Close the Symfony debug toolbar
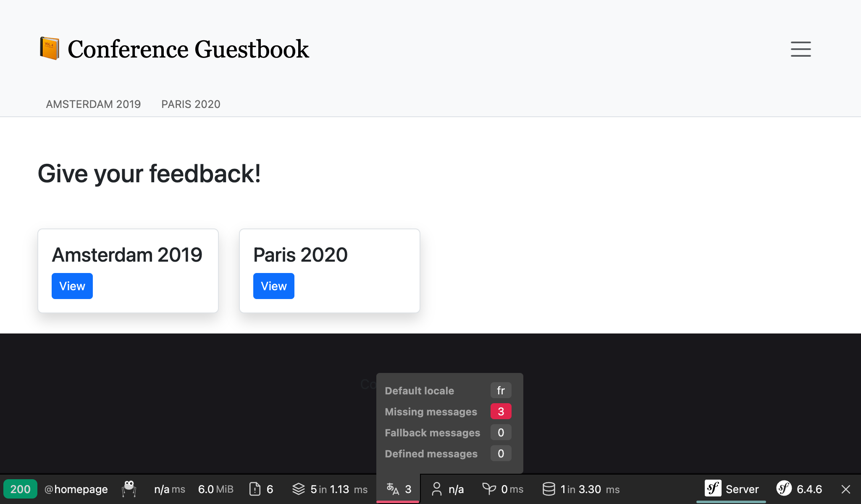Viewport: 861px width, 504px height. (846, 489)
